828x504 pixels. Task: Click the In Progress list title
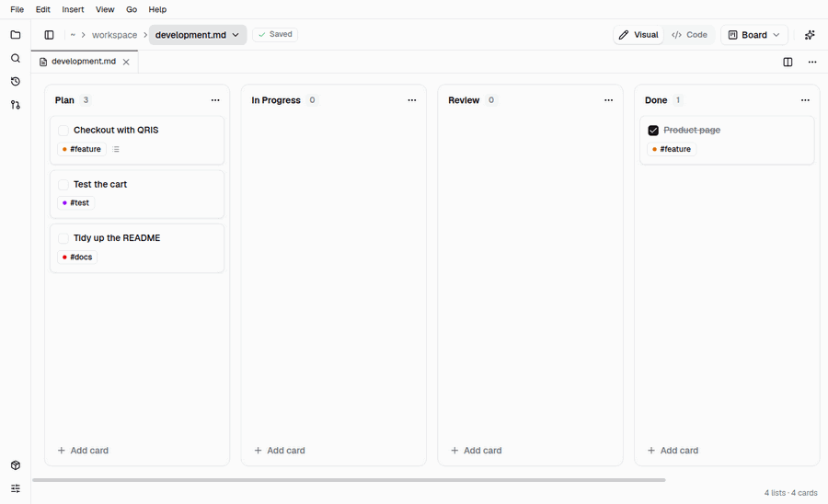[276, 100]
